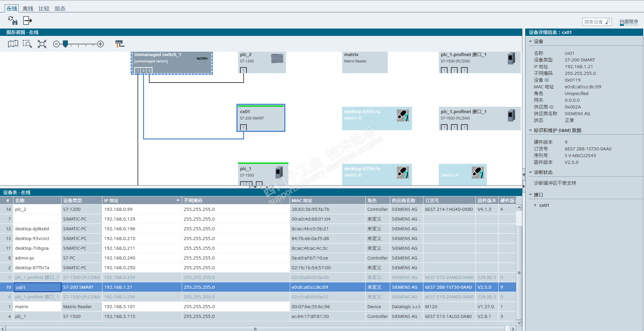The height and width of the screenshot is (331, 644).
Task: Sort the table by the 设备类型 column
Action: coord(82,200)
